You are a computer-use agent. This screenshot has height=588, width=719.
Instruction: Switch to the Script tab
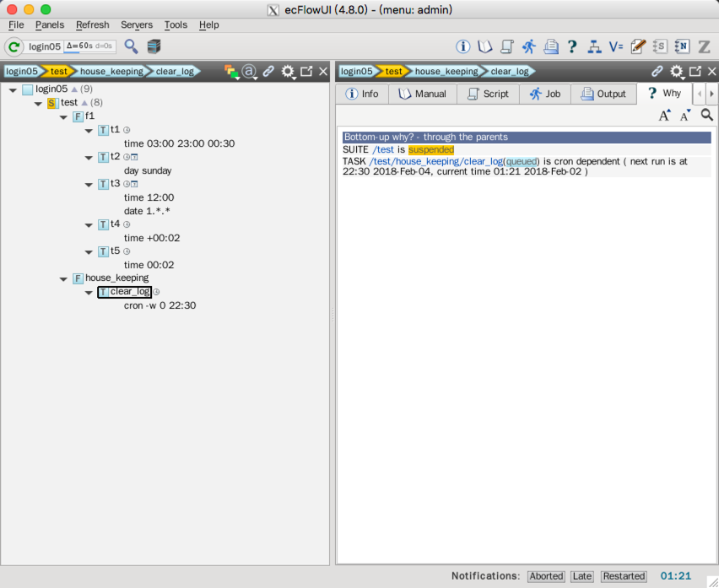[488, 94]
